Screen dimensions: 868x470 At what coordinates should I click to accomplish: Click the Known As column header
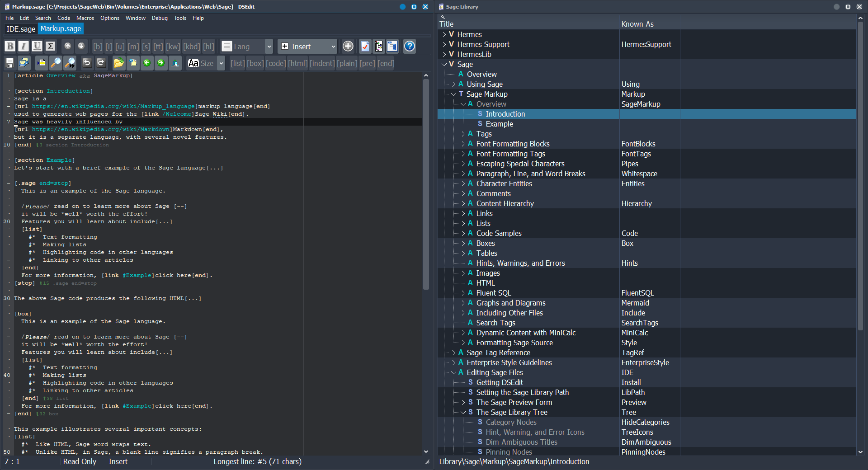649,24
